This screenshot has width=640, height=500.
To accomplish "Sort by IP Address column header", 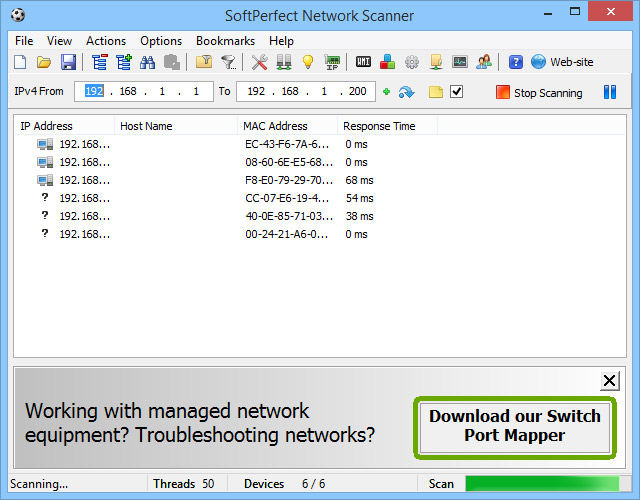I will pyautogui.click(x=64, y=126).
